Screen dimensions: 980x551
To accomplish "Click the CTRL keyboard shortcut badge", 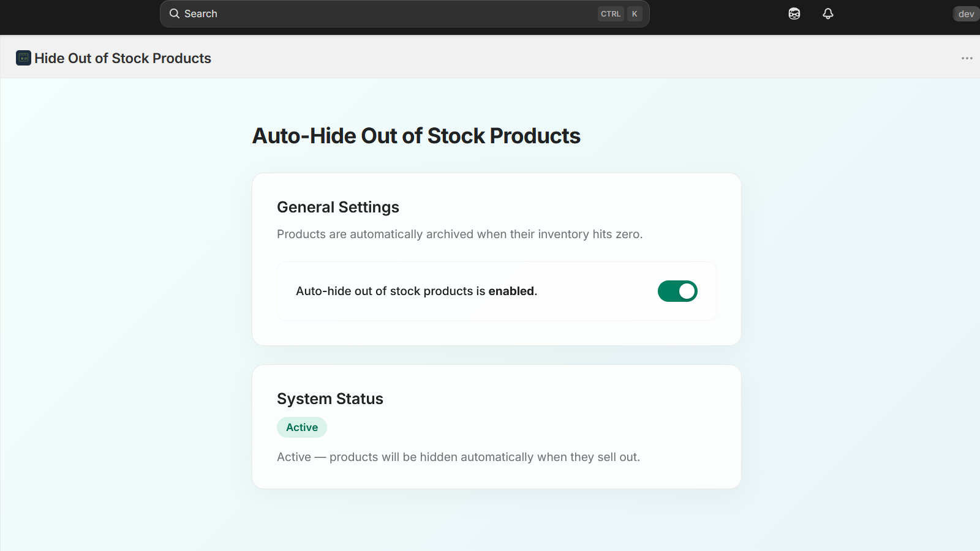I will 611,13.
